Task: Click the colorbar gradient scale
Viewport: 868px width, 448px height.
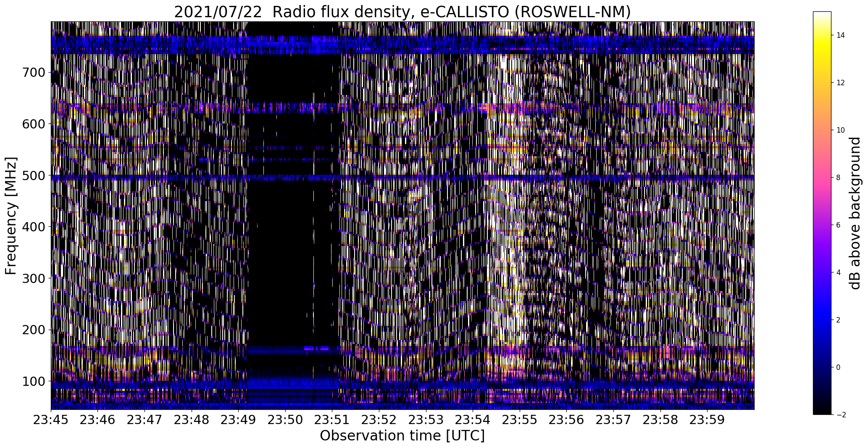Action: pyautogui.click(x=822, y=213)
